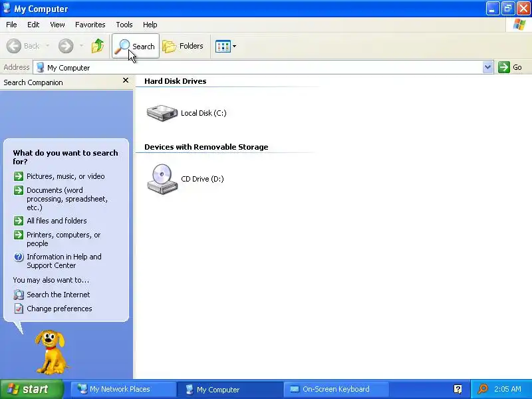Click the green Go button

510,67
